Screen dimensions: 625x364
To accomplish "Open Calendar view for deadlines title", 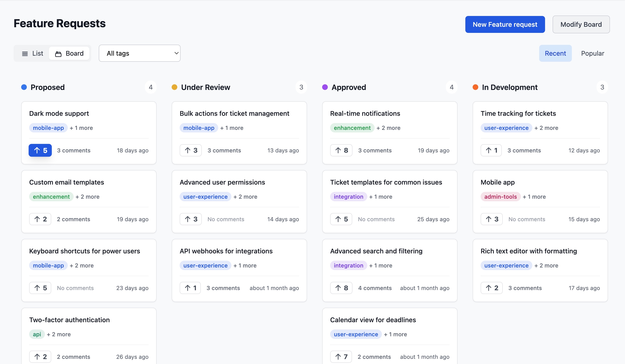I will (x=373, y=320).
